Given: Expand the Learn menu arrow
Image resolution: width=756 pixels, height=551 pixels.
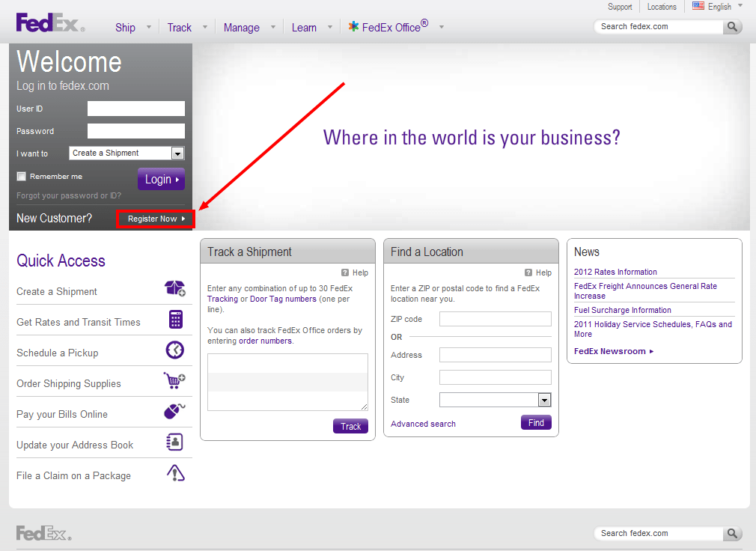Looking at the screenshot, I should coord(330,27).
